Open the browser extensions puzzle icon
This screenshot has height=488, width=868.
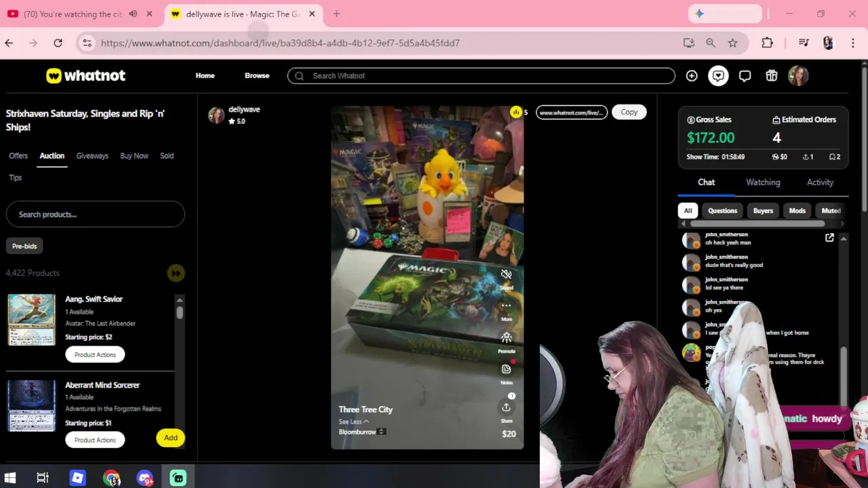click(x=767, y=43)
